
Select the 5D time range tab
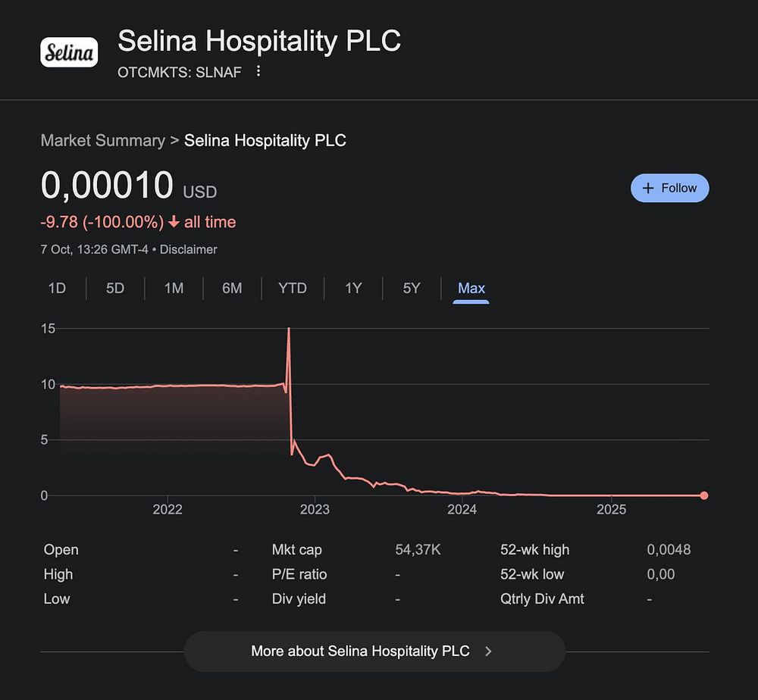[115, 288]
